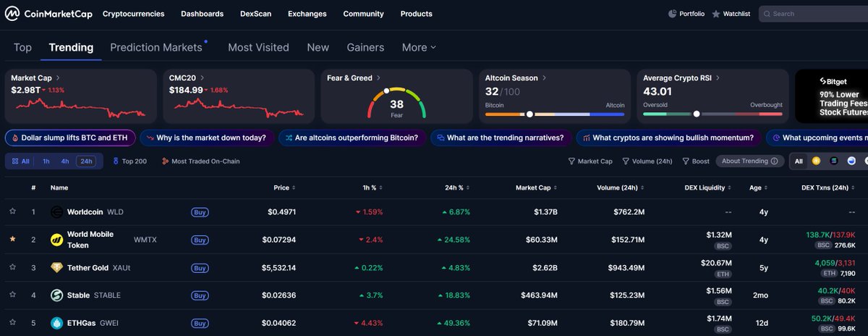Expand the Altcoin Season card

554,96
